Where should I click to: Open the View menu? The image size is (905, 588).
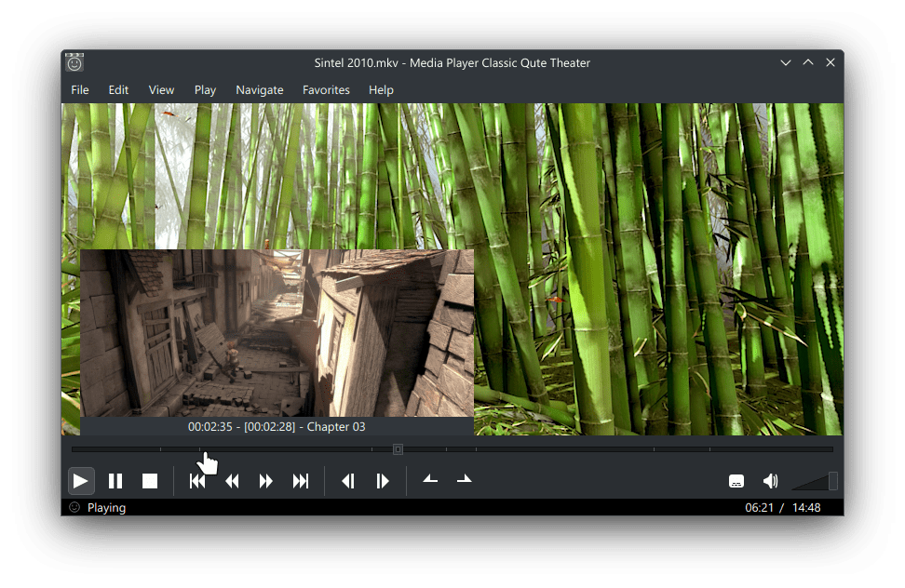click(161, 90)
